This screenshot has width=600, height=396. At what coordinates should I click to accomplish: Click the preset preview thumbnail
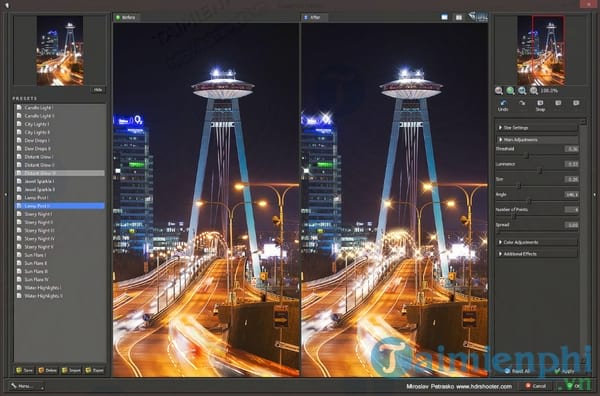point(60,51)
